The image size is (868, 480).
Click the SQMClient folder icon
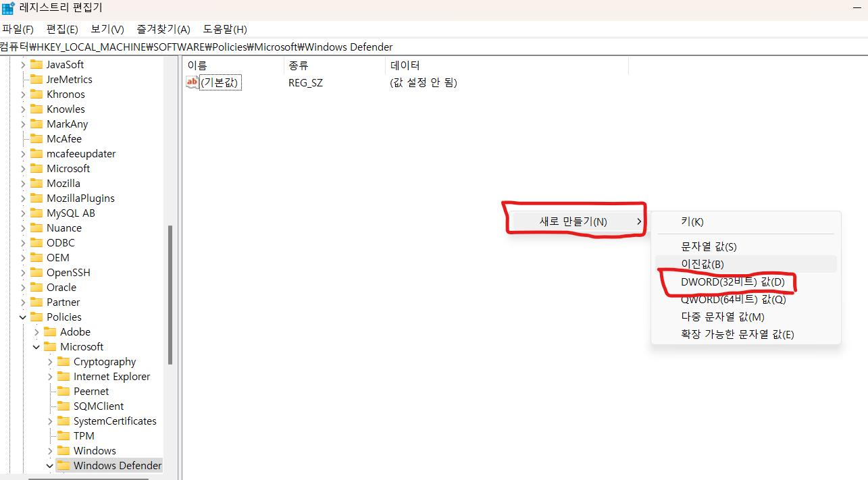coord(63,406)
